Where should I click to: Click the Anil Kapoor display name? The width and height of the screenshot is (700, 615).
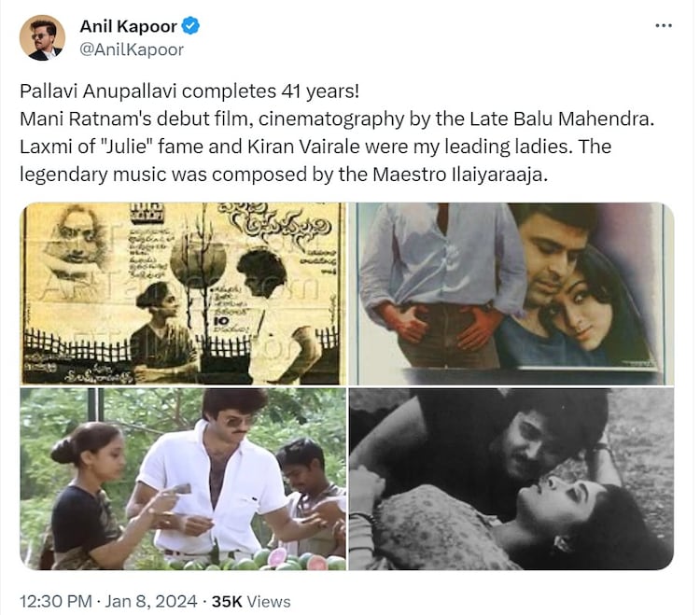pyautogui.click(x=129, y=26)
